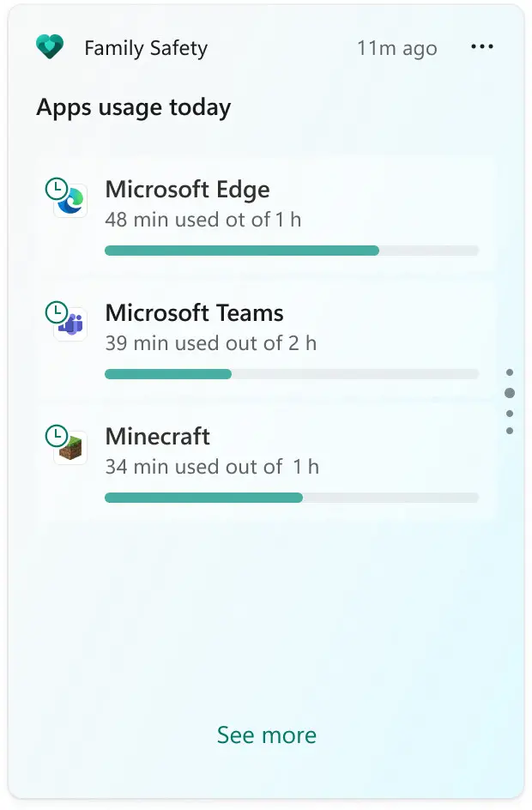
Task: Click the clock badge on Edge icon
Action: pyautogui.click(x=56, y=187)
